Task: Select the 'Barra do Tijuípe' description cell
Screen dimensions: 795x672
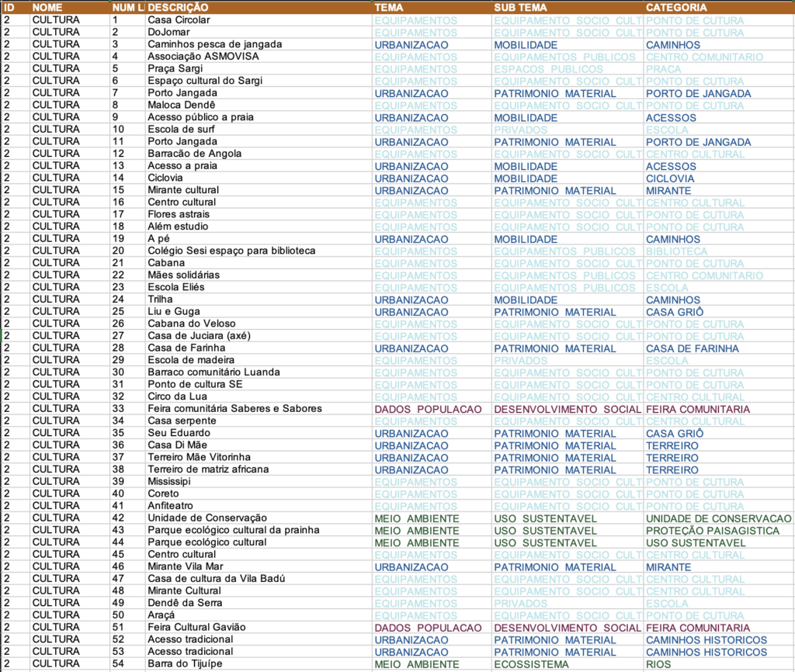Action: click(188, 663)
